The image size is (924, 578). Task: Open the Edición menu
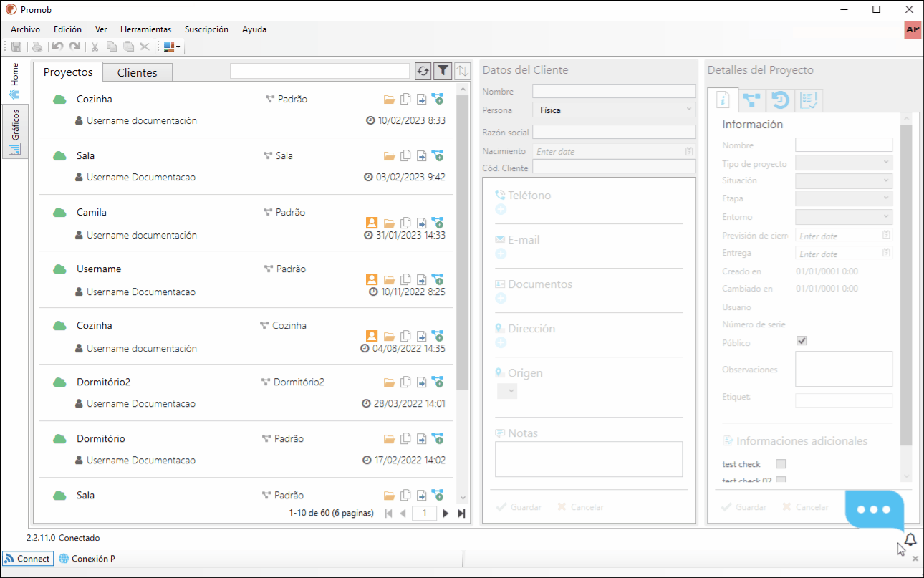67,29
